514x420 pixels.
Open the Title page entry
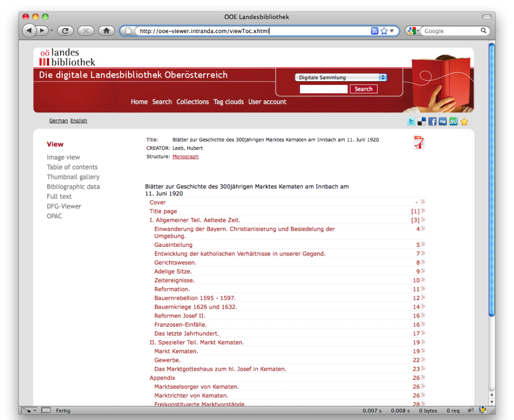163,211
